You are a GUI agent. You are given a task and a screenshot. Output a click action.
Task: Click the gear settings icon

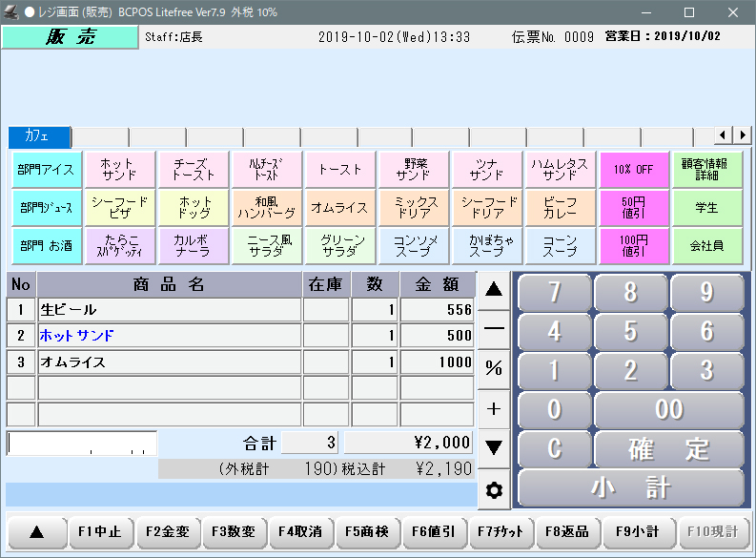[494, 490]
